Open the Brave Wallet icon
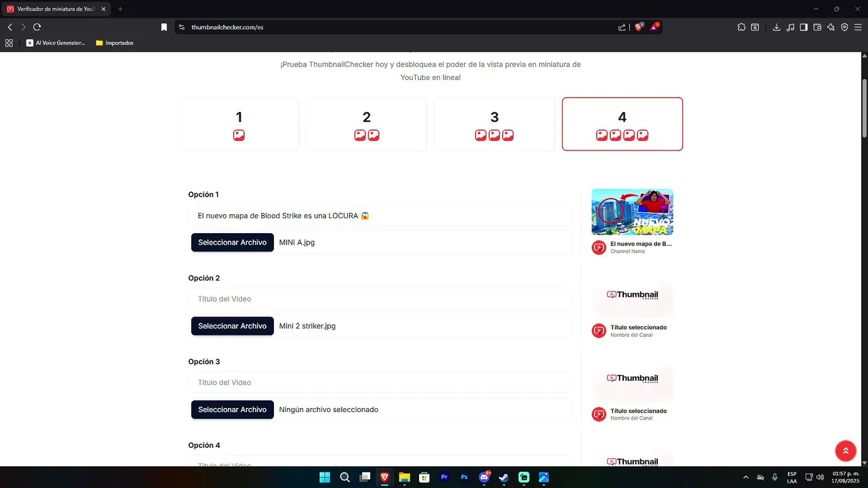The image size is (868, 488). point(817,27)
